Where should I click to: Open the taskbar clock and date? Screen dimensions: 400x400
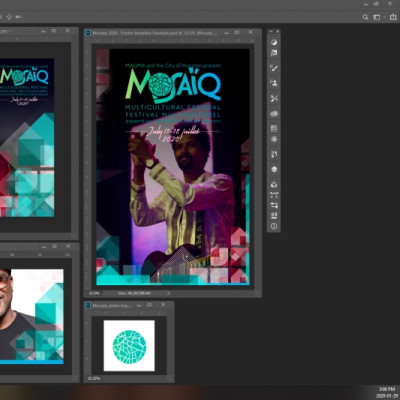pyautogui.click(x=387, y=392)
